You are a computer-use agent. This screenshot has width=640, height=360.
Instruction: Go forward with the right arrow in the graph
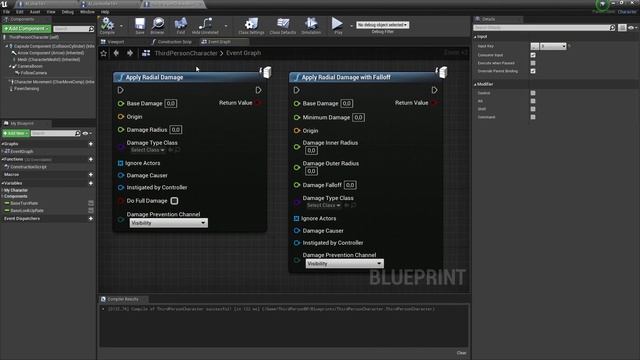pyautogui.click(x=130, y=53)
